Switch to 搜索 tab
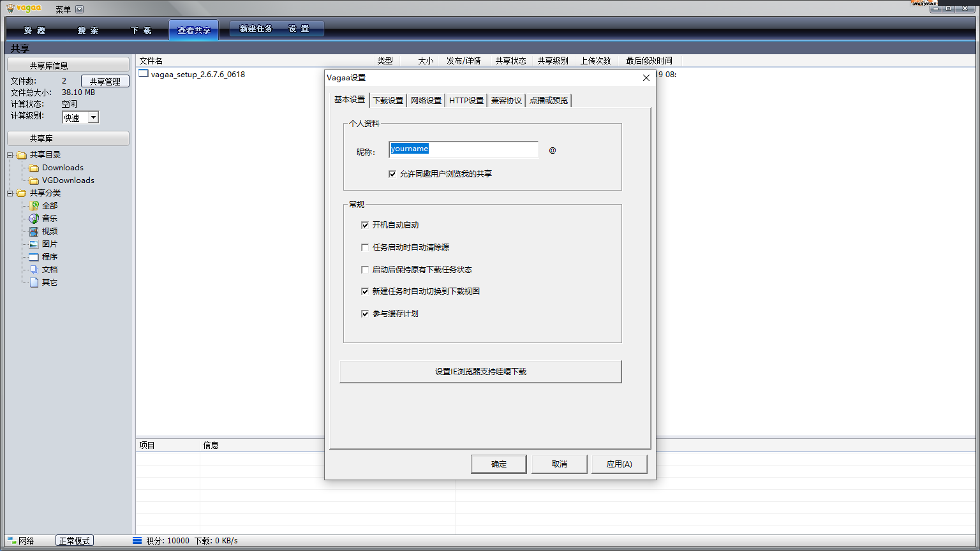980x551 pixels. pos(88,30)
